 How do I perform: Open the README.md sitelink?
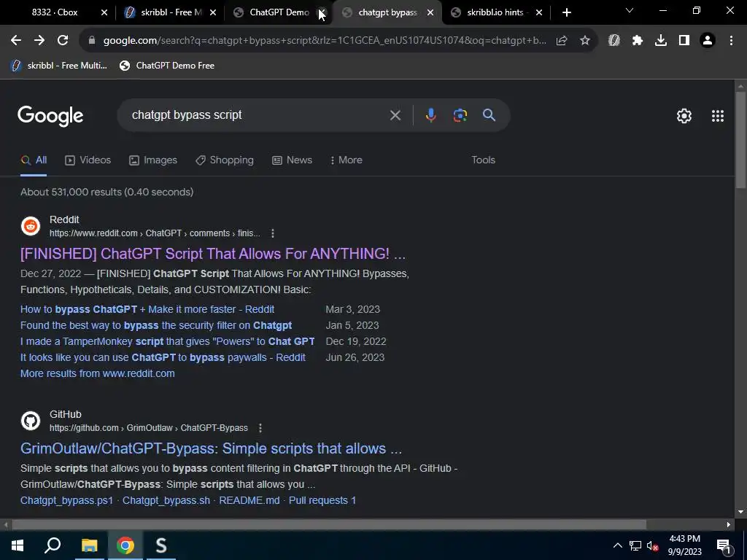point(249,500)
